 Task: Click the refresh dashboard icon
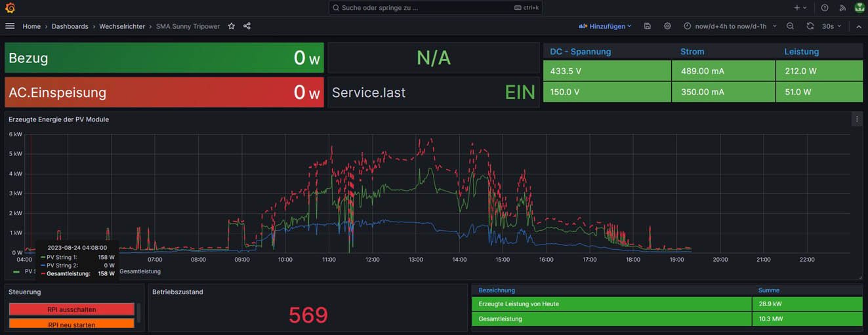tap(810, 26)
